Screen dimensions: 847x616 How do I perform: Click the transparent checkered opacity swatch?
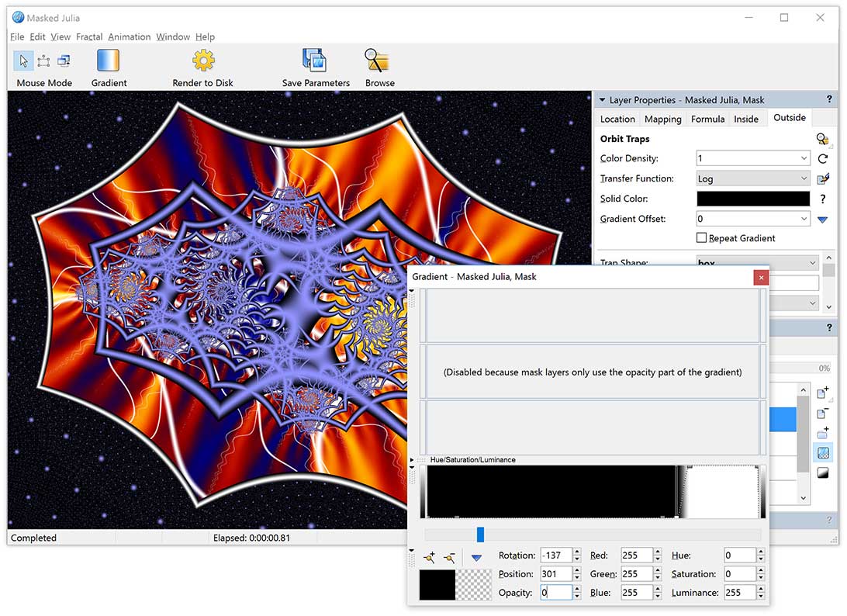[473, 584]
